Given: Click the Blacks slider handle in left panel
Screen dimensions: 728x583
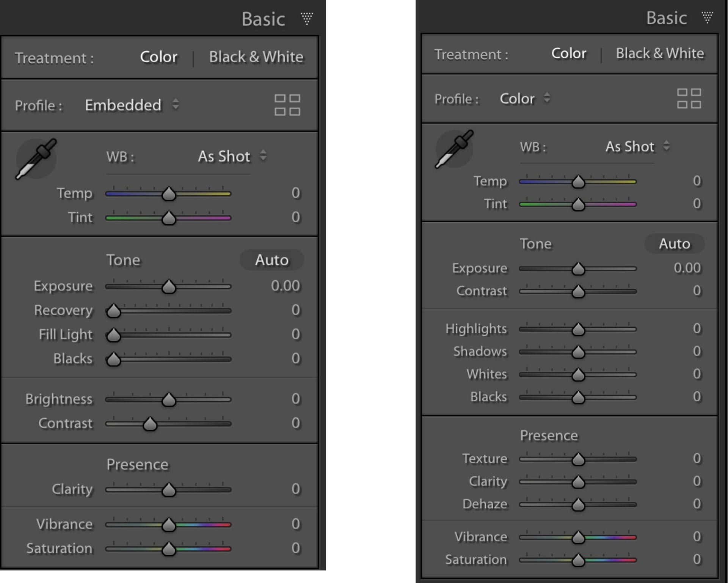Looking at the screenshot, I should point(113,359).
